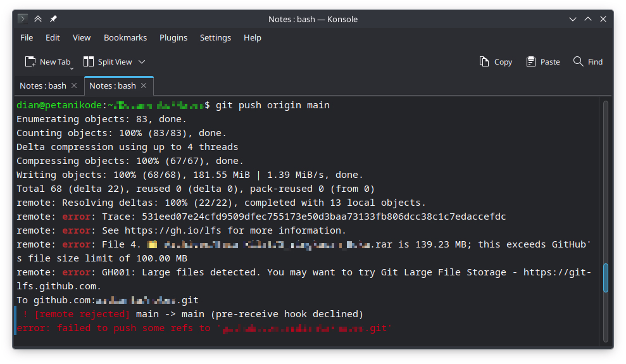
Task: Click the Split View button
Action: (108, 62)
